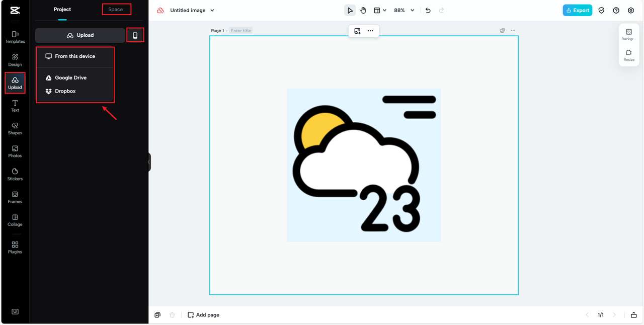This screenshot has height=325, width=644.
Task: Open the Collage panel
Action: tap(15, 220)
